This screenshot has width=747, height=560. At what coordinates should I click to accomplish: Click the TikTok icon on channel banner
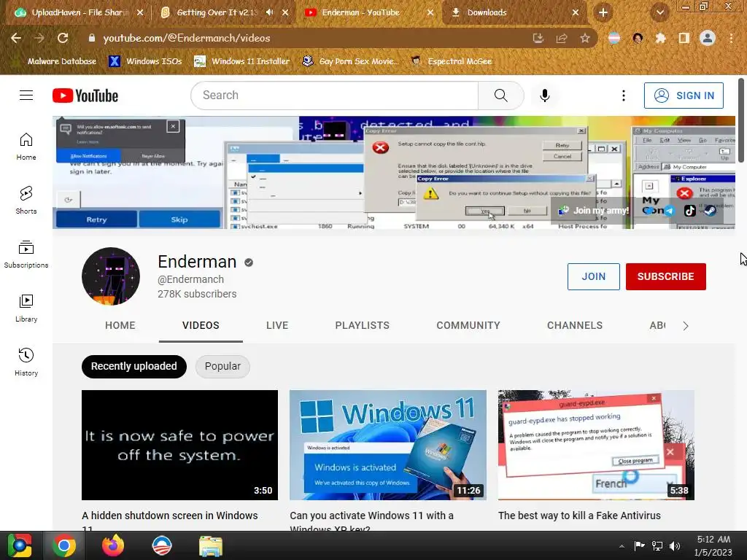[x=689, y=211]
